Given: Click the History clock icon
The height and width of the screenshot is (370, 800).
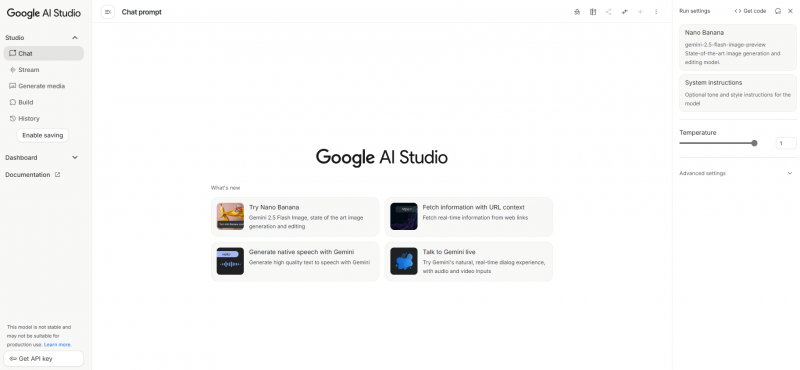Looking at the screenshot, I should (x=13, y=118).
